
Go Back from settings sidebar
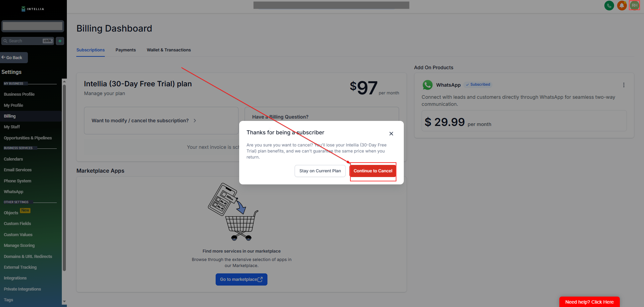pos(14,58)
